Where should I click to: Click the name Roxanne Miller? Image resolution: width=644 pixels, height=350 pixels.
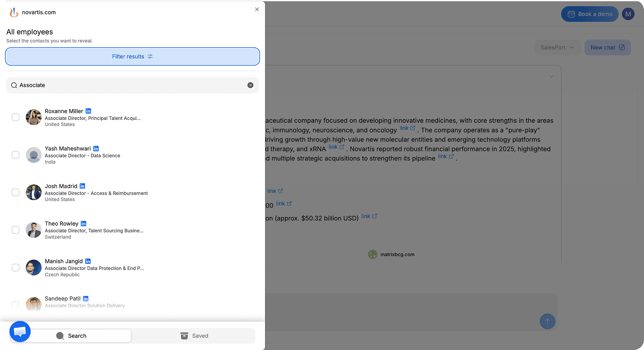[64, 111]
